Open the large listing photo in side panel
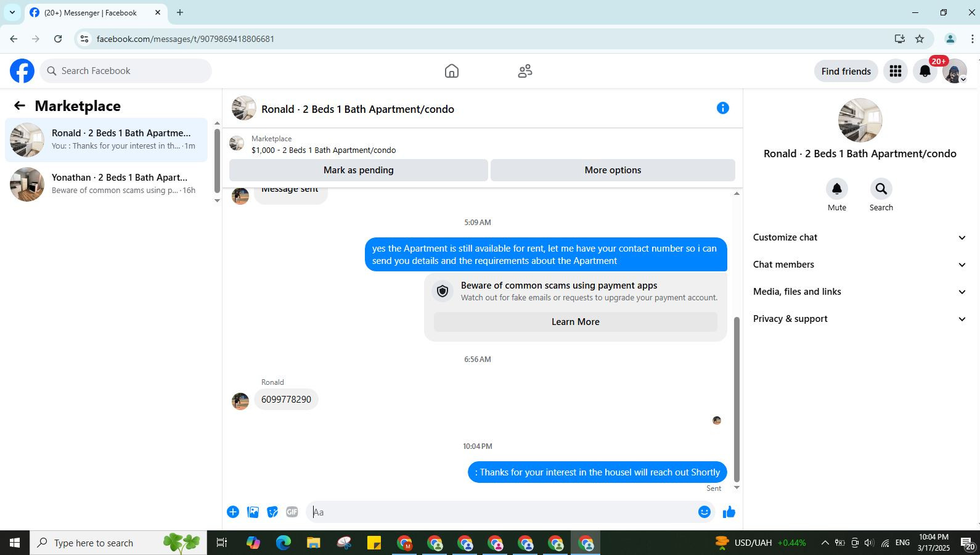 point(860,120)
